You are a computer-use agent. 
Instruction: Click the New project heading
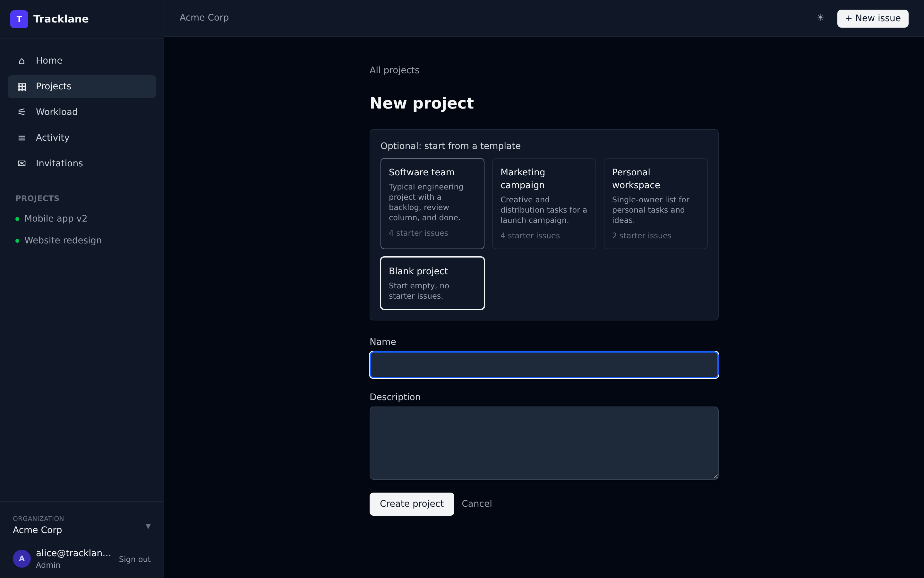(x=422, y=103)
